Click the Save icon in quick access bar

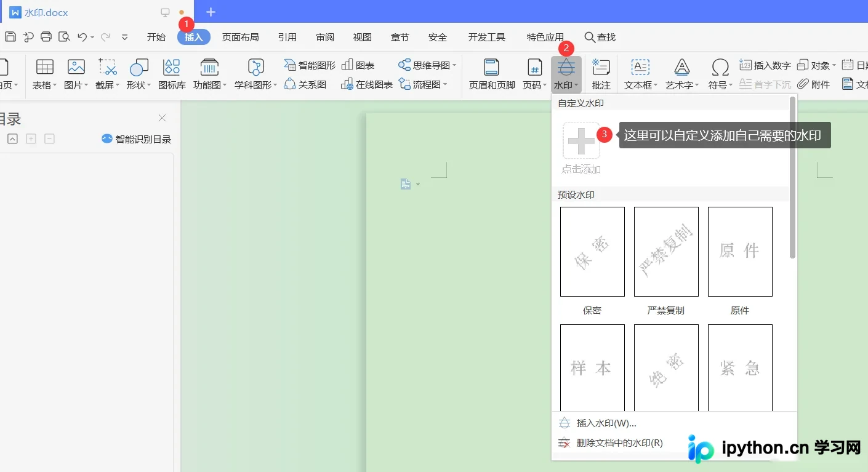10,37
